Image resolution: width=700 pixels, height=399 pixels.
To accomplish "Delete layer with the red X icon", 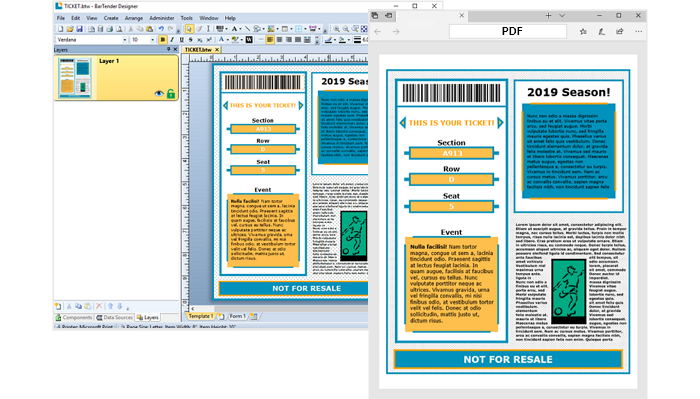I will (x=99, y=306).
